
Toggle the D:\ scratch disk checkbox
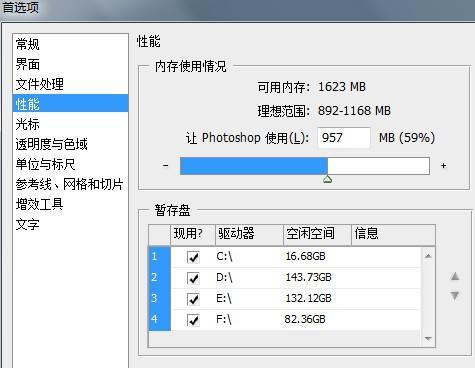193,278
